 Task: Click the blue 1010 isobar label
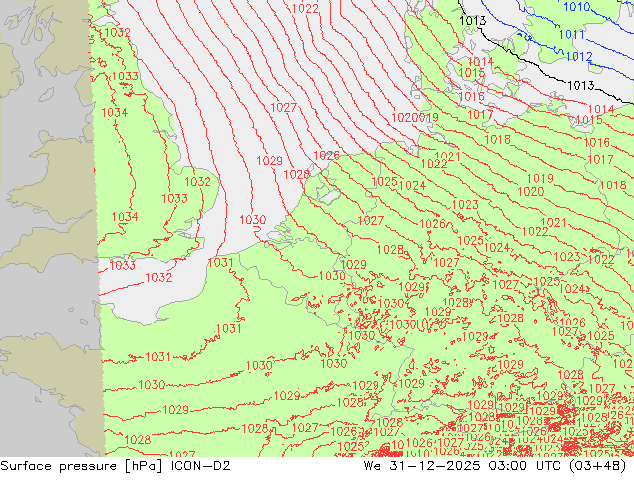pyautogui.click(x=577, y=7)
